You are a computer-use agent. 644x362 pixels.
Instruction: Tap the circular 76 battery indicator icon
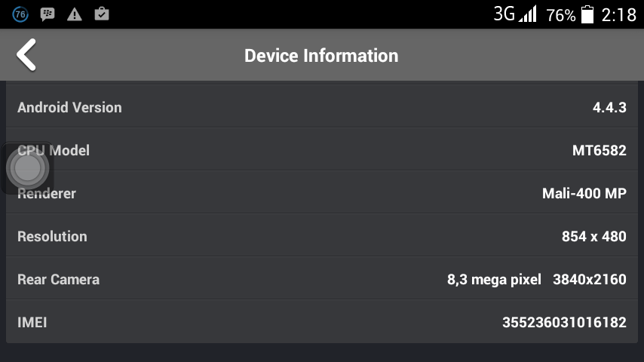tap(20, 14)
